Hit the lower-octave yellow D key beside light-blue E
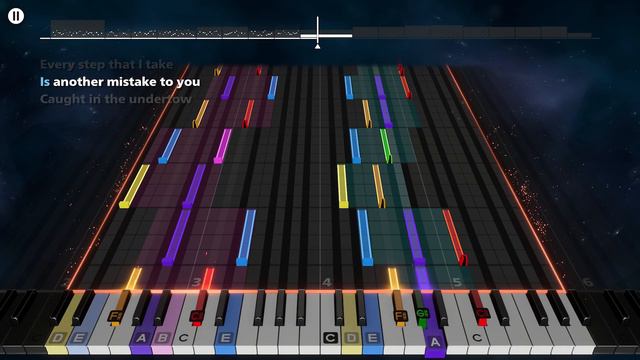640x360 pixels. pos(57,339)
